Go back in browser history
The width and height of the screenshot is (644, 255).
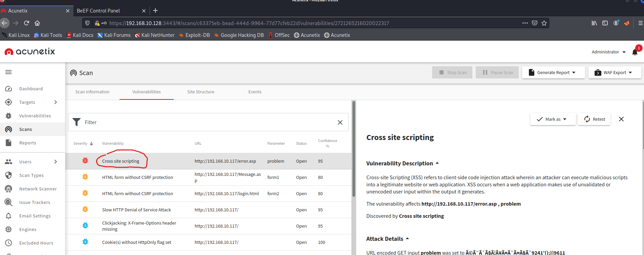pyautogui.click(x=4, y=23)
